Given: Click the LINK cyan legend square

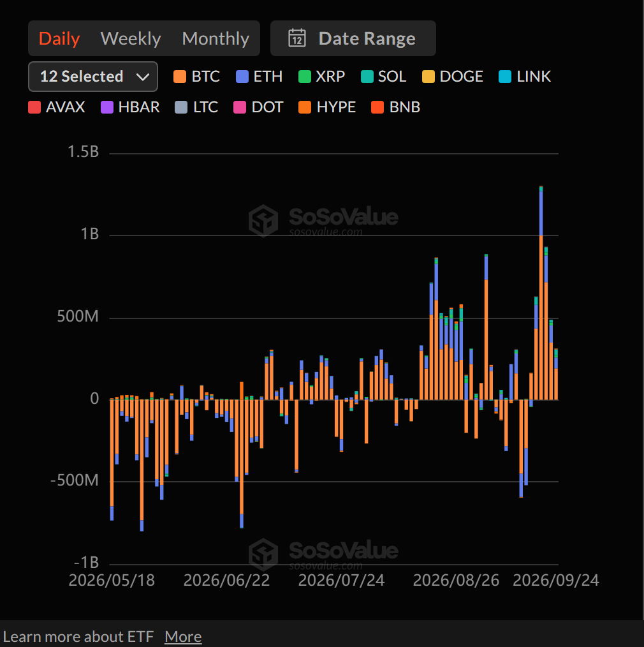Looking at the screenshot, I should 505,77.
